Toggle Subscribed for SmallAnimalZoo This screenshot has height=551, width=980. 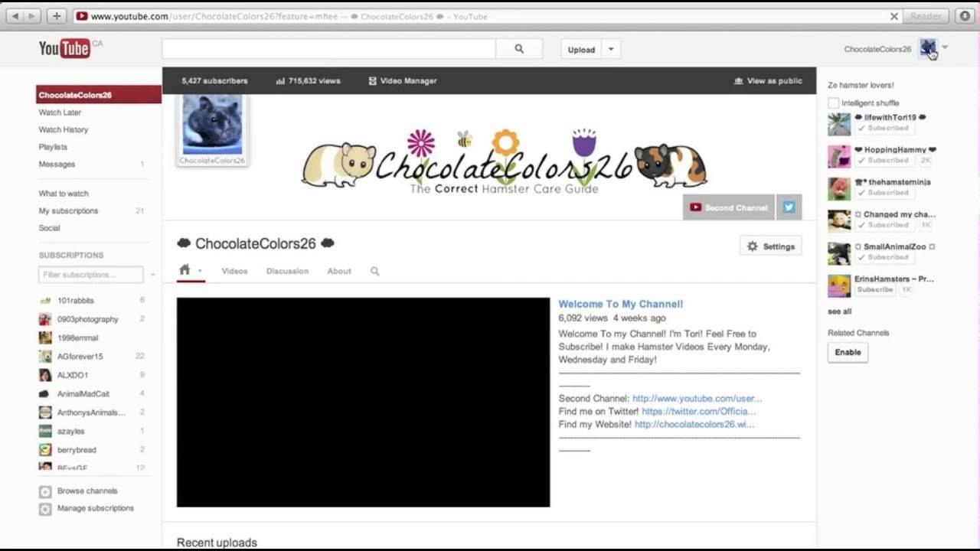[883, 257]
